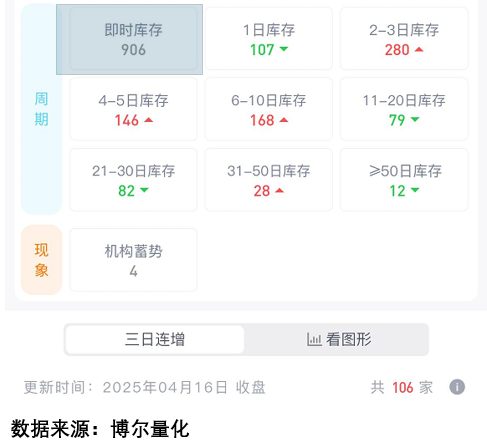Image resolution: width=487 pixels, height=442 pixels.
Task: Select the 1日库存 card
Action: pos(269,39)
